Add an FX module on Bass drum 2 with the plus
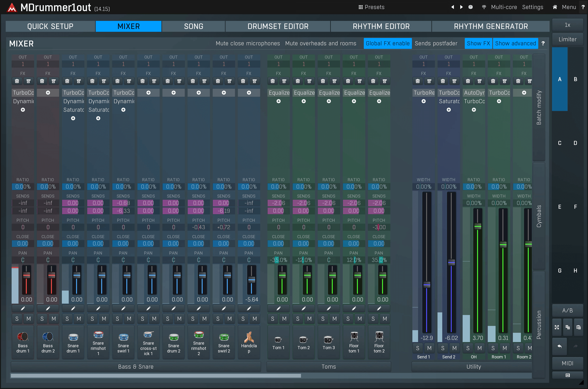The width and height of the screenshot is (588, 389). click(x=48, y=93)
